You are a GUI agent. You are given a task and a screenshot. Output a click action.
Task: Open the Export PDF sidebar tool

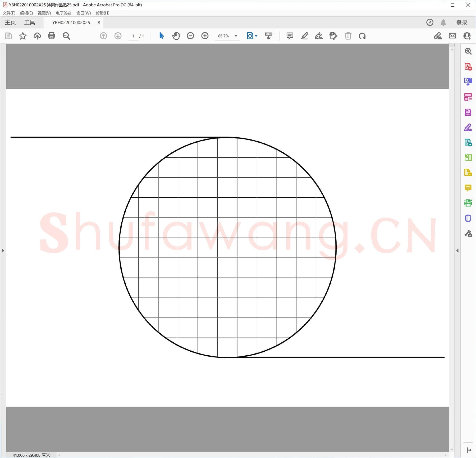tap(468, 81)
